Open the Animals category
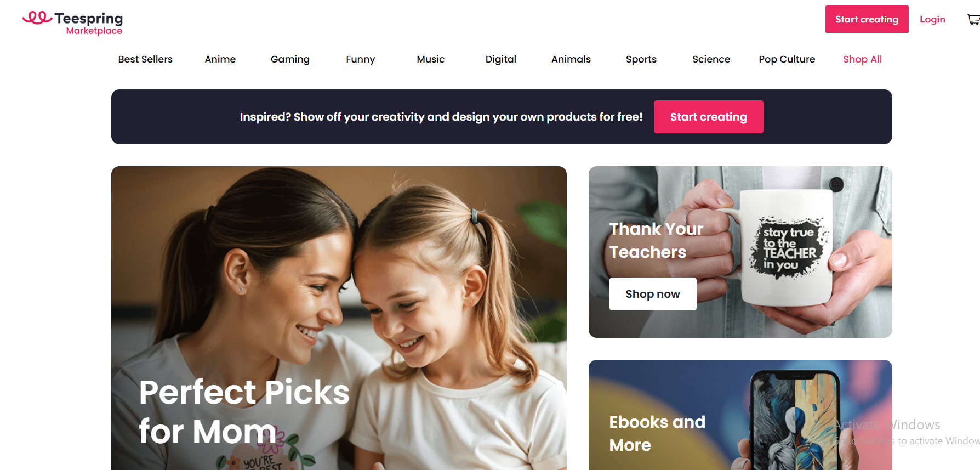 pos(571,59)
